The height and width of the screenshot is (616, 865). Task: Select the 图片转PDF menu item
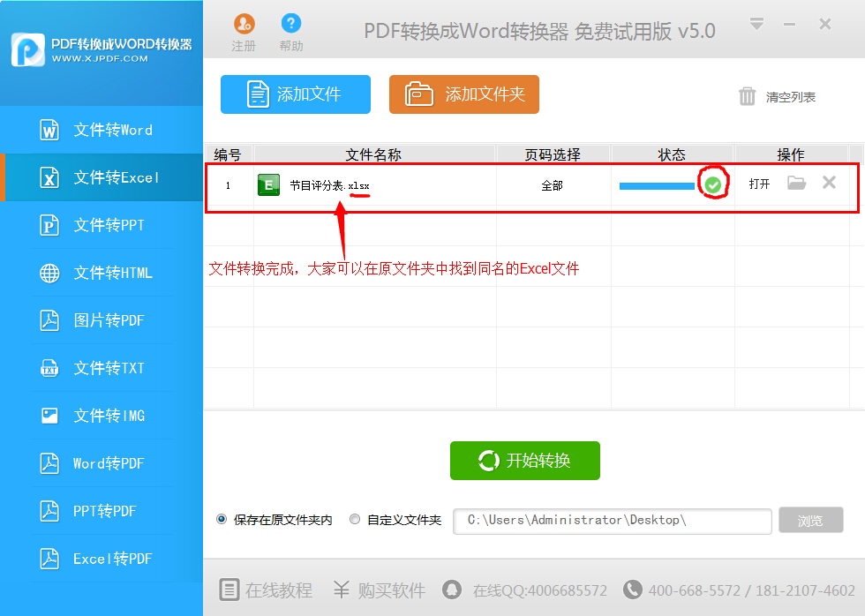102,320
